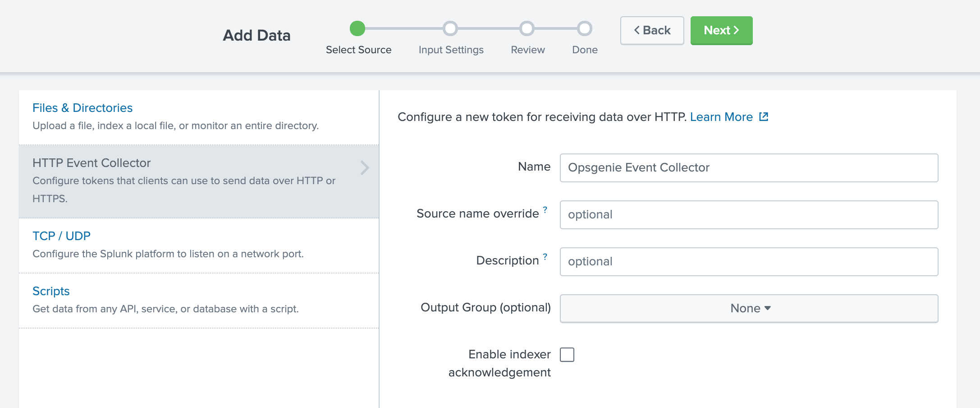Click the Output Group (optional) label
This screenshot has width=980, height=408.
(485, 307)
